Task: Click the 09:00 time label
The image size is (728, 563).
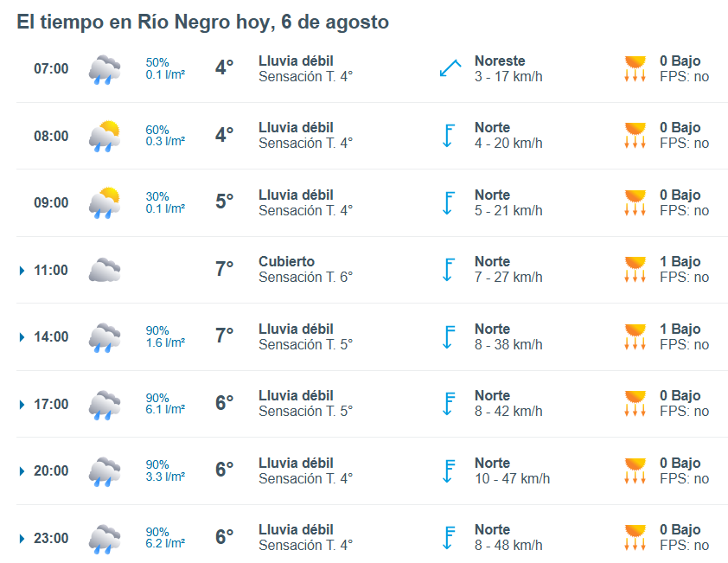Action: 51,203
